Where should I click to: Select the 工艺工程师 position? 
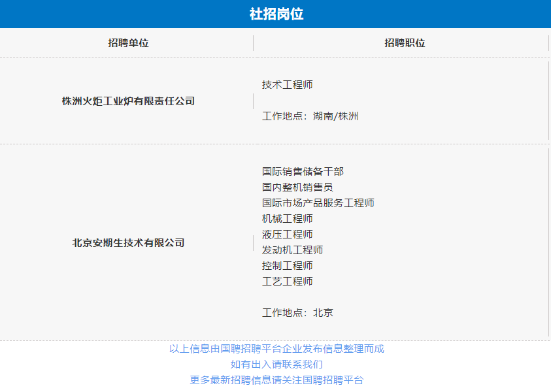[287, 282]
